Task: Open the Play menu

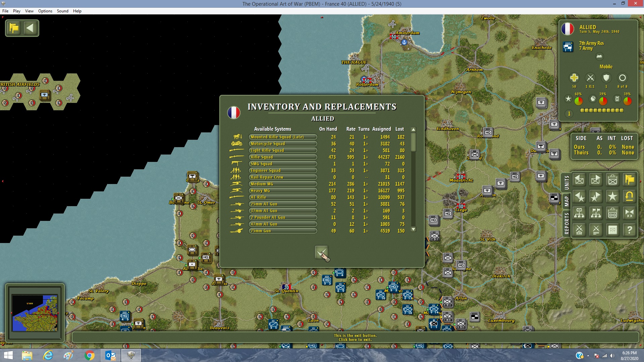Action: tap(16, 11)
